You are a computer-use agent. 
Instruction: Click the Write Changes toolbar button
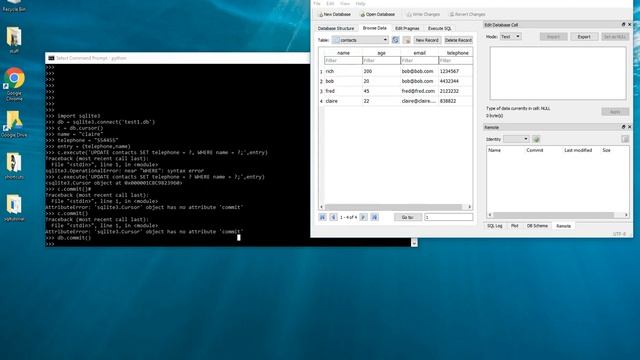click(x=423, y=14)
